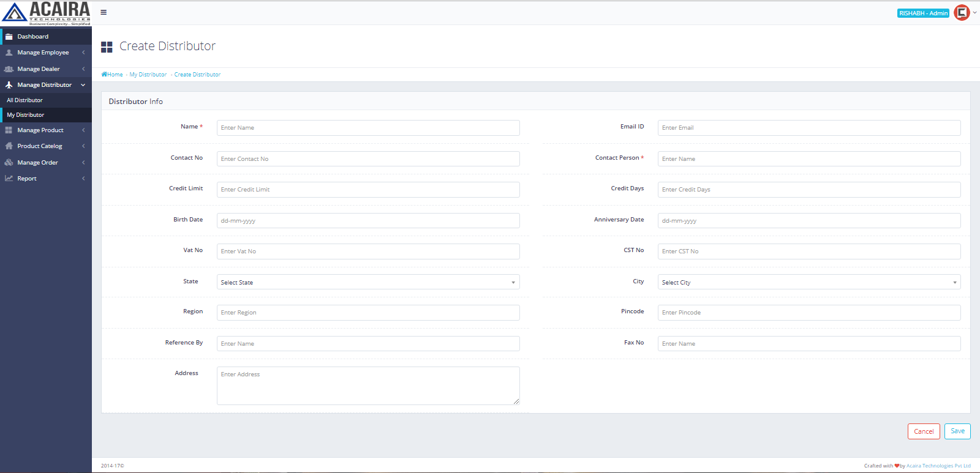Click the Dashboard sidebar icon

(x=9, y=37)
